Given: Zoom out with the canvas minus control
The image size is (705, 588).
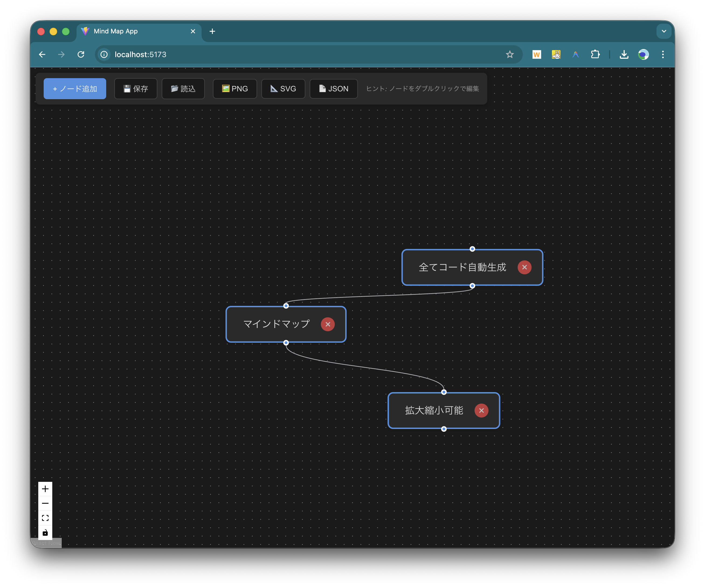Looking at the screenshot, I should point(45,503).
